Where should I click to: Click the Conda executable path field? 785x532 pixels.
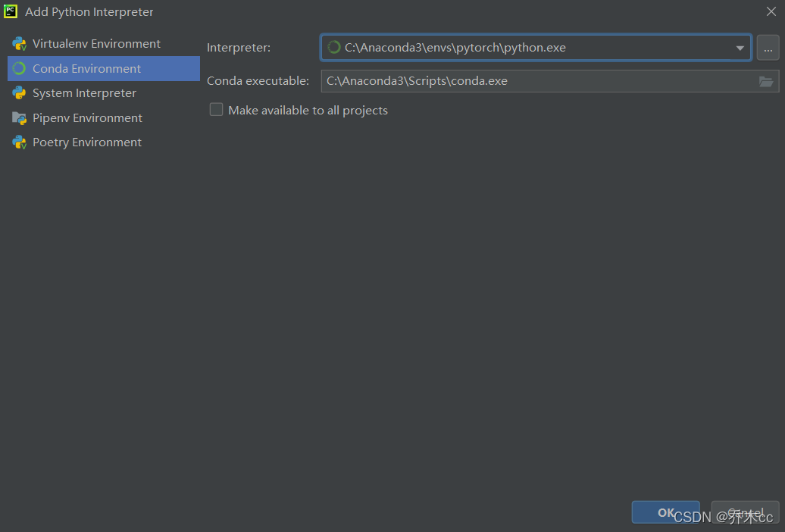[549, 81]
